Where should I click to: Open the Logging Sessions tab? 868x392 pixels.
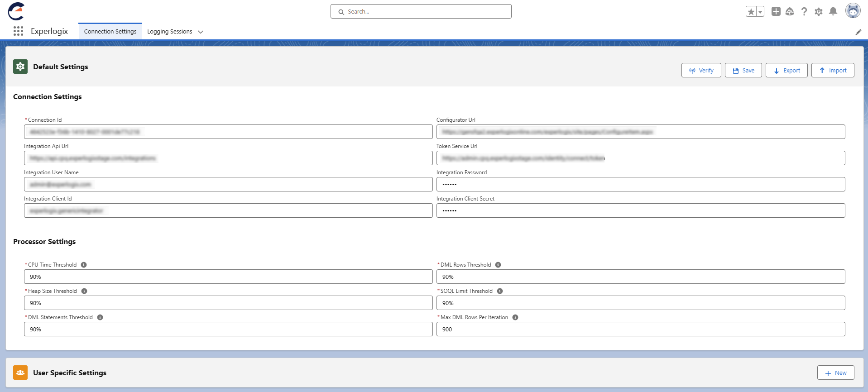pyautogui.click(x=169, y=31)
